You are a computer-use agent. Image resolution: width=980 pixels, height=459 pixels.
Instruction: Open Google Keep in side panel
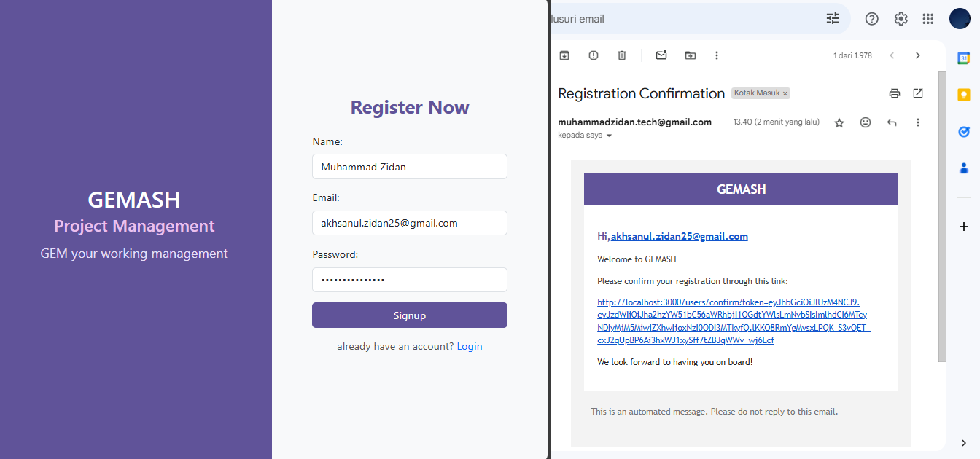pyautogui.click(x=963, y=95)
